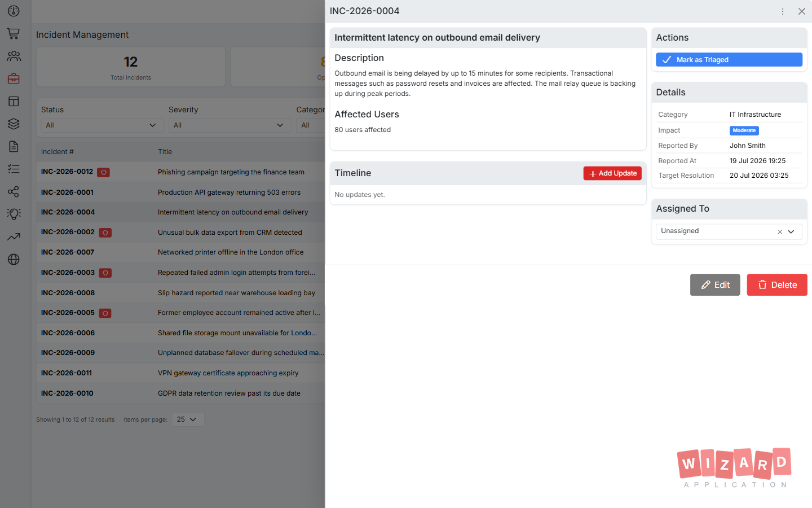Click the Moderate impact badge
812x508 pixels.
point(744,130)
